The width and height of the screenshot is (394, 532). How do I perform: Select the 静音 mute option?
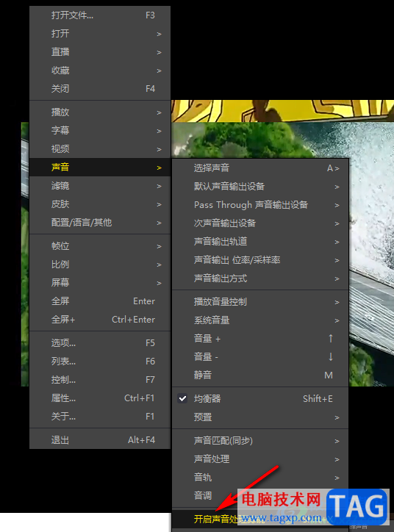coord(260,375)
